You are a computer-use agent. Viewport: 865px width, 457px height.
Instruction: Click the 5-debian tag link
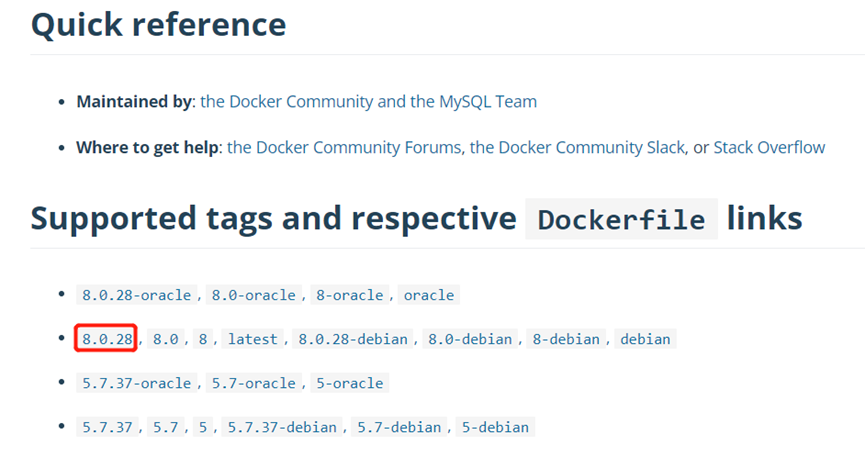tap(495, 427)
